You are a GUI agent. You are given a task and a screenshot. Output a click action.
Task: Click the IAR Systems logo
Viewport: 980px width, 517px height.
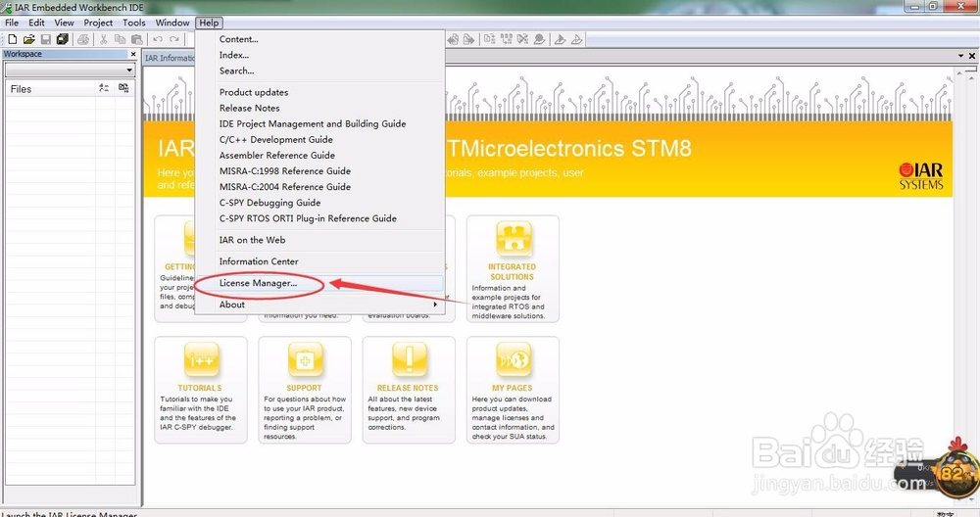coord(921,176)
